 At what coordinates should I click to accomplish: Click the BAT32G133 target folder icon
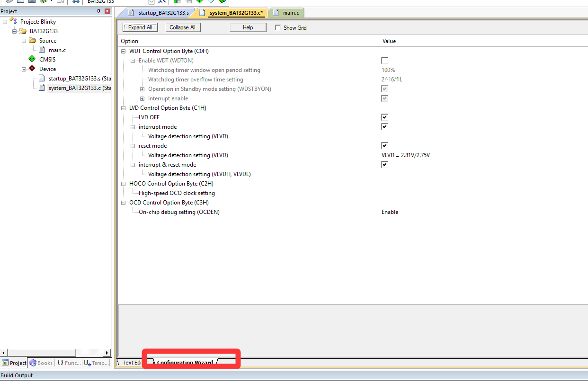[x=23, y=31]
